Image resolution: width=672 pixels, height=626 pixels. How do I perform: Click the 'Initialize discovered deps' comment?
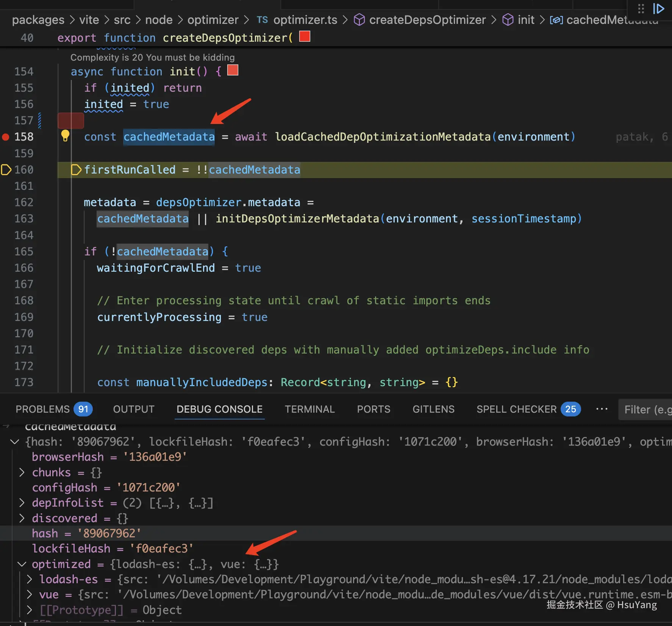(x=343, y=350)
